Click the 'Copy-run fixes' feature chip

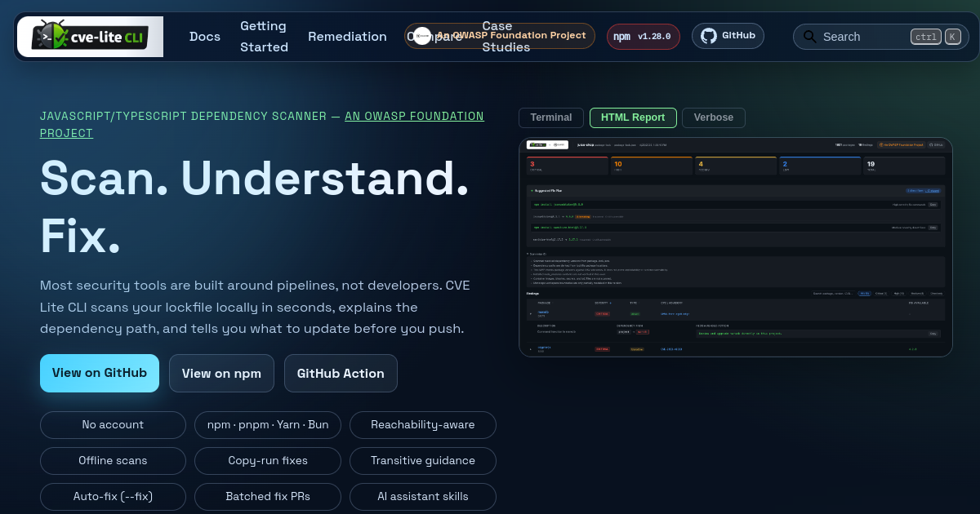click(268, 461)
